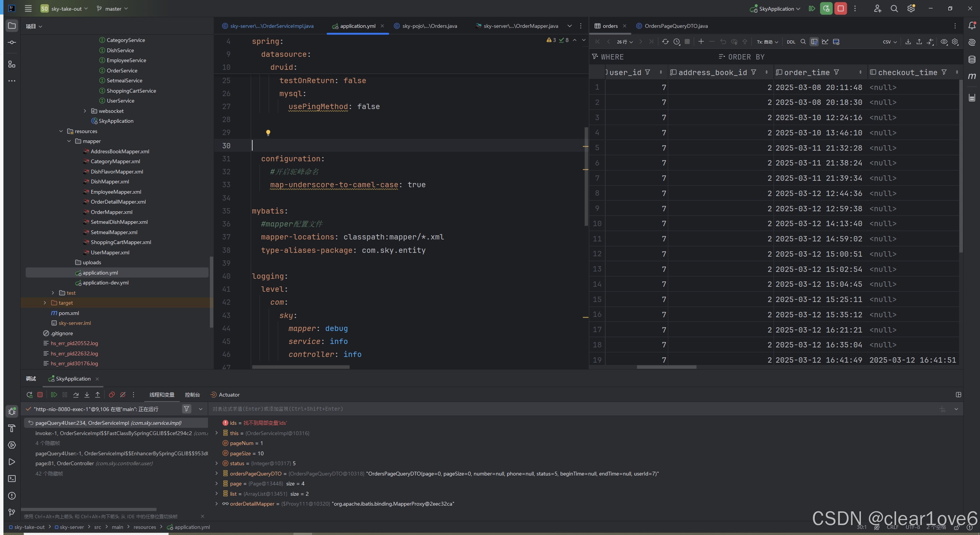Click the red Stop SkyApplication button
This screenshot has width=980, height=535.
pos(841,8)
